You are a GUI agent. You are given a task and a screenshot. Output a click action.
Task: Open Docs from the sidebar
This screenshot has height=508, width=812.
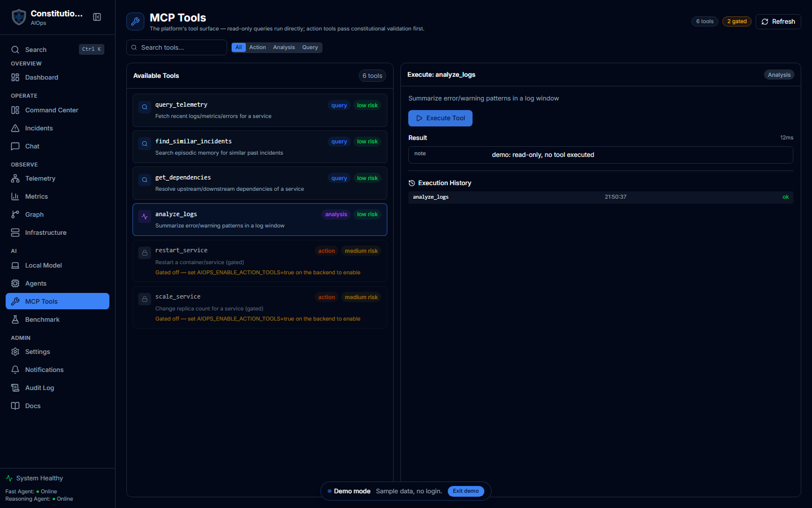(58, 406)
